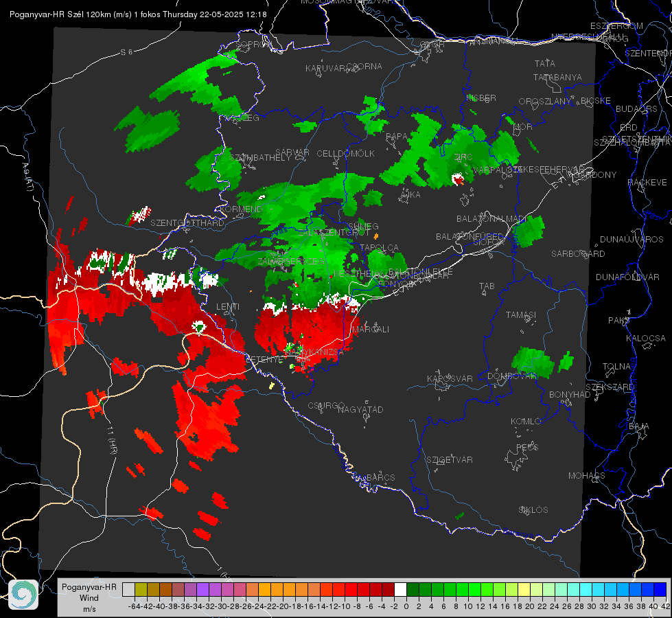
Task: Click the MOR city label
Action: [523, 127]
